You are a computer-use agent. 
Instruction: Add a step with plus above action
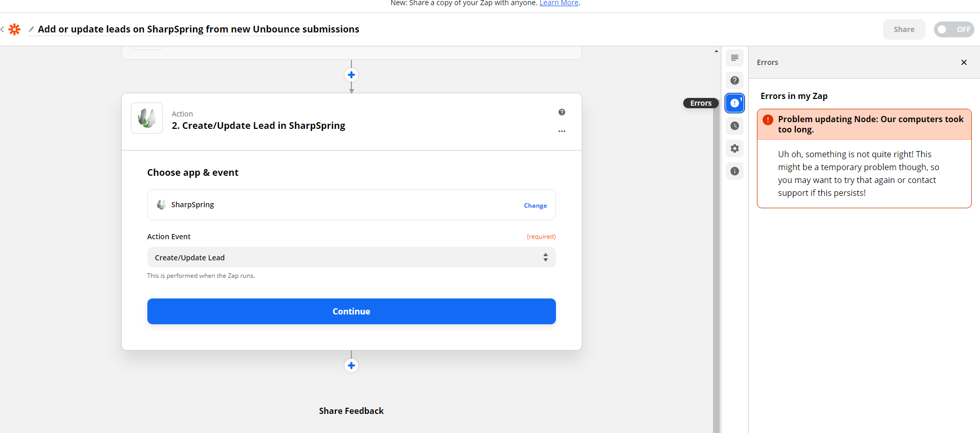click(x=351, y=75)
